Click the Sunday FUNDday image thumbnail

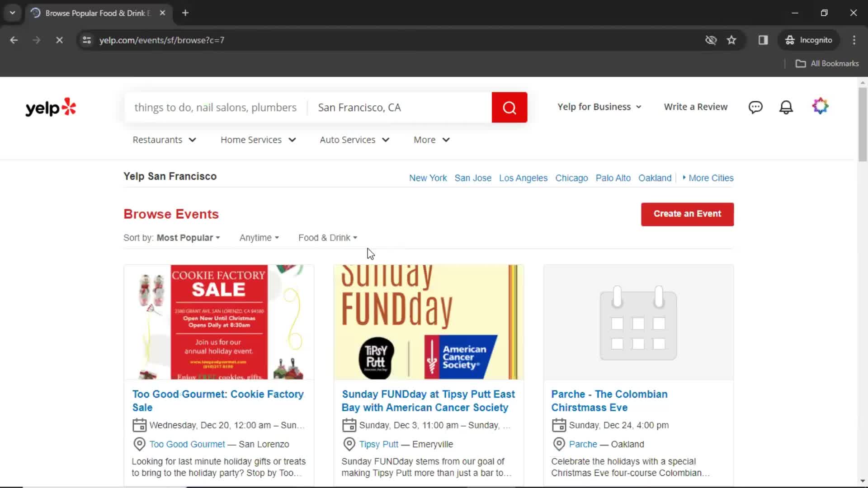tap(429, 322)
